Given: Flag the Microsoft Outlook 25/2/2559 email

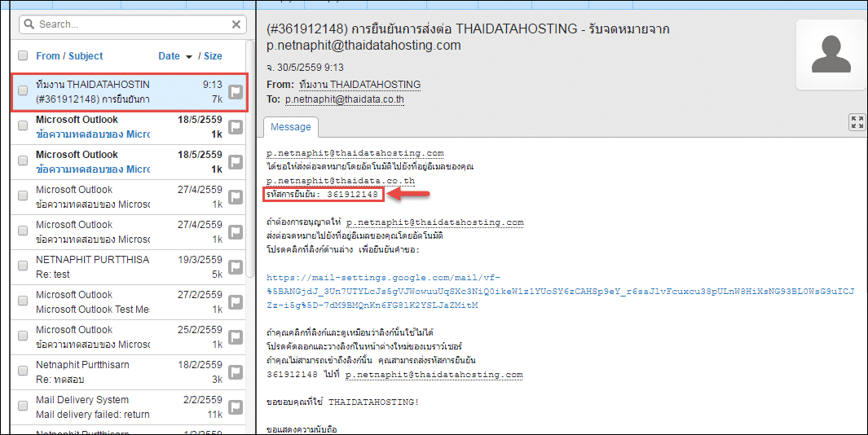Looking at the screenshot, I should tap(236, 337).
